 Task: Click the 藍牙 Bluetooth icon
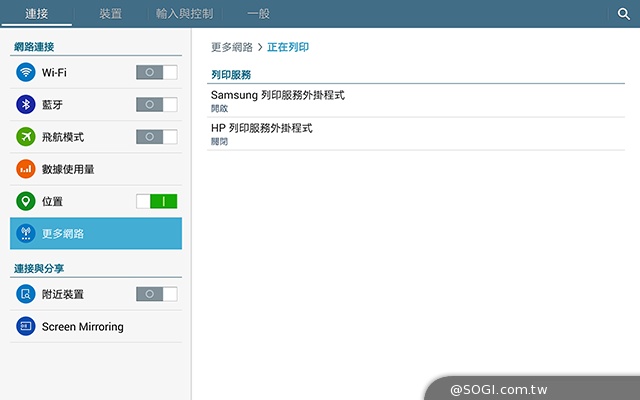[26, 104]
